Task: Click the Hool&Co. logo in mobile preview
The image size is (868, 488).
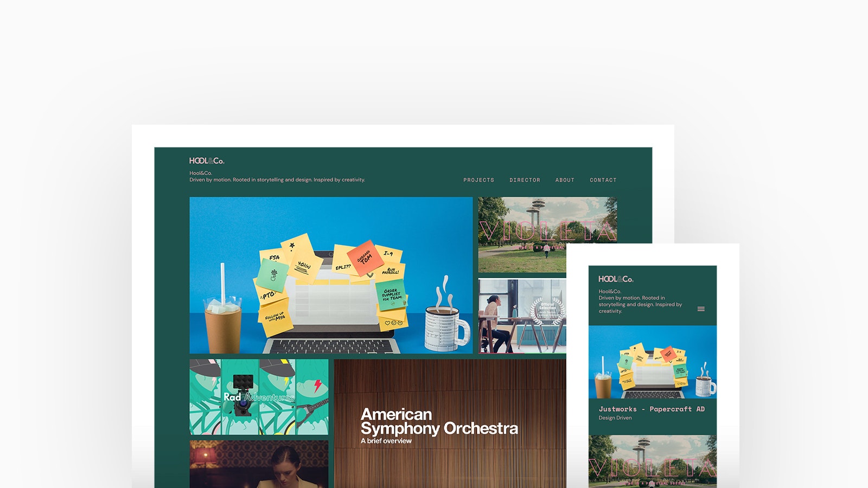Action: [616, 279]
